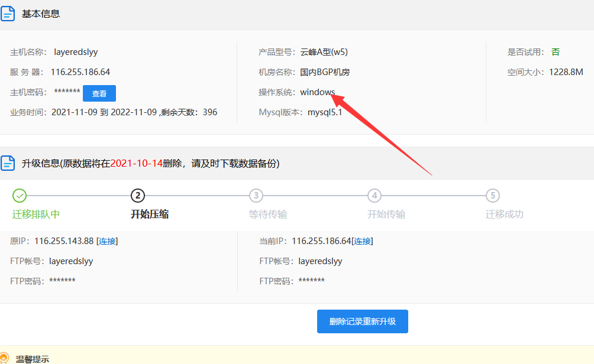594x364 pixels.
Task: Click the 基本信息 document icon
Action: click(8, 14)
